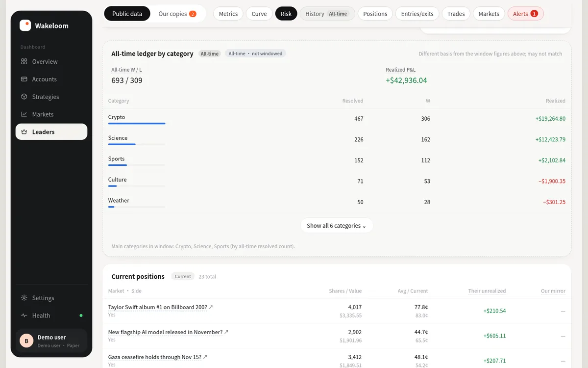Open external link arrow for Taylor Swift market

click(211, 307)
